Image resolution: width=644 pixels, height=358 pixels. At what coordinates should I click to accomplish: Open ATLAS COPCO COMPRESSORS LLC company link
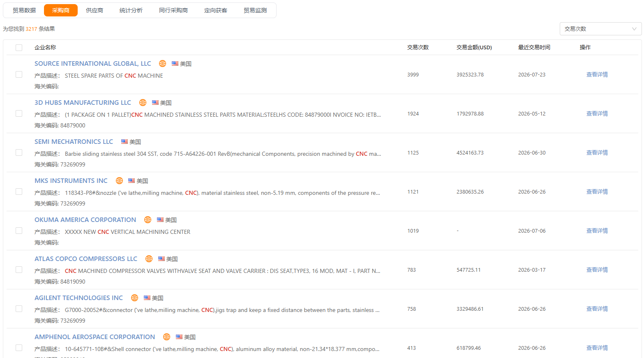(86, 259)
